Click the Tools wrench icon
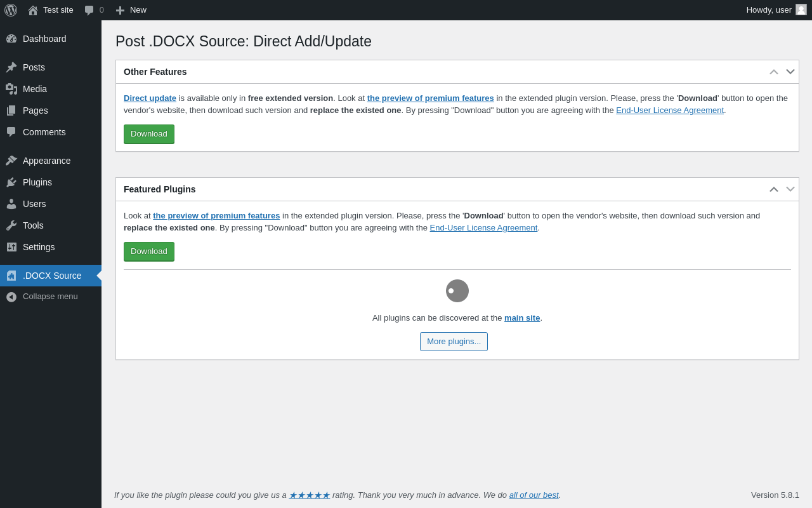This screenshot has height=508, width=812. [11, 225]
